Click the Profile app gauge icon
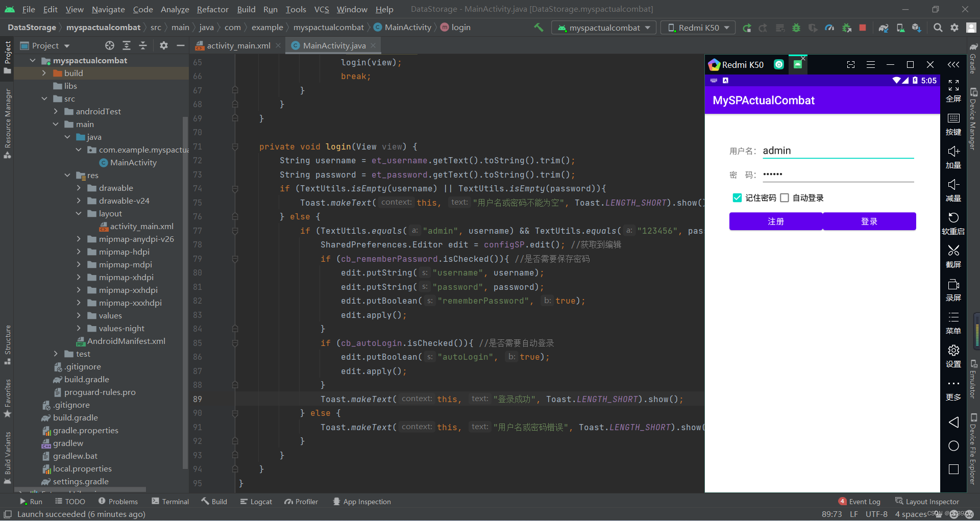The image size is (980, 521). click(x=829, y=28)
